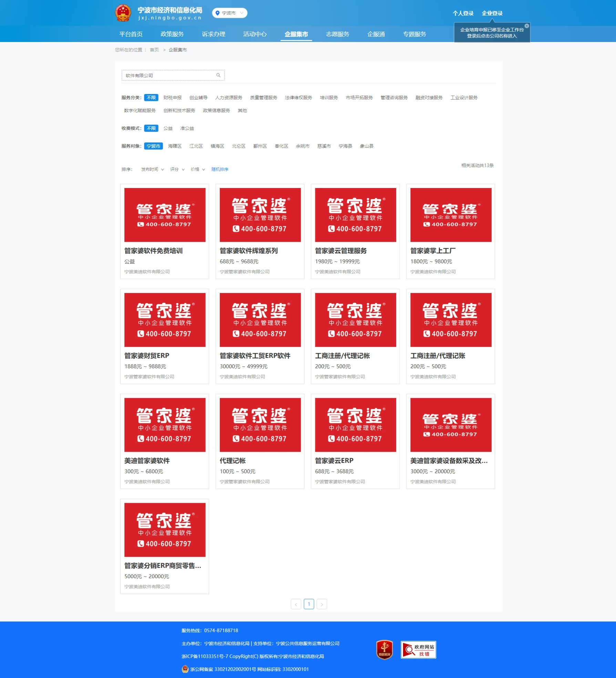This screenshot has height=678, width=616.
Task: Open 管家婆分销ERP商贸零售... card
Action: pos(165,546)
